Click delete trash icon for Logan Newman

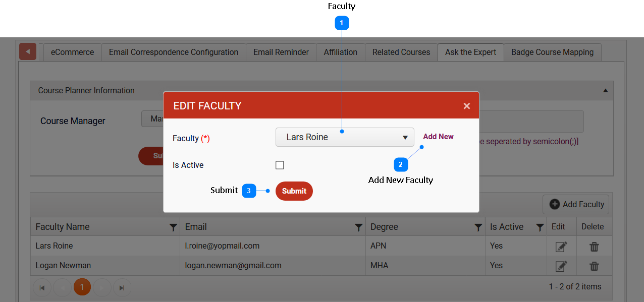pos(594,266)
